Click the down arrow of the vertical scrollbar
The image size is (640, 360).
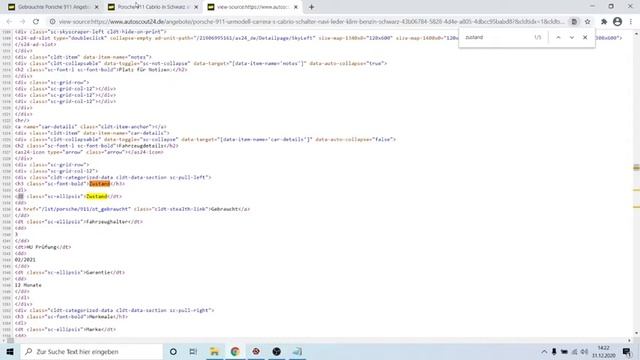pos(636,333)
